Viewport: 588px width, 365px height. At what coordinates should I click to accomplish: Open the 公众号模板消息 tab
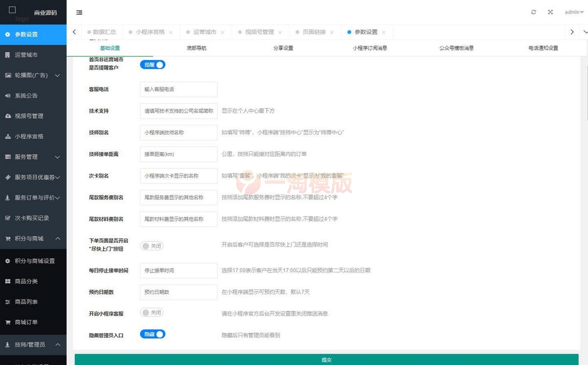[456, 48]
